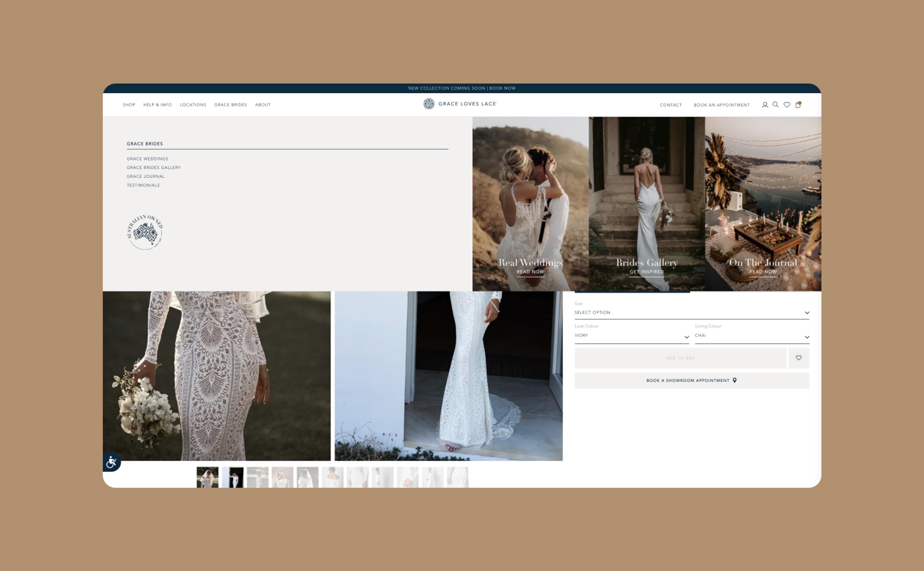
Task: Open the shopping bag icon
Action: click(x=798, y=105)
